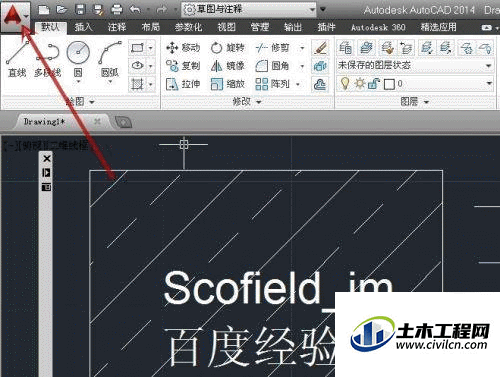This screenshot has height=377, width=500.
Task: Switch to the 视图 ribbon tab
Action: (x=226, y=27)
